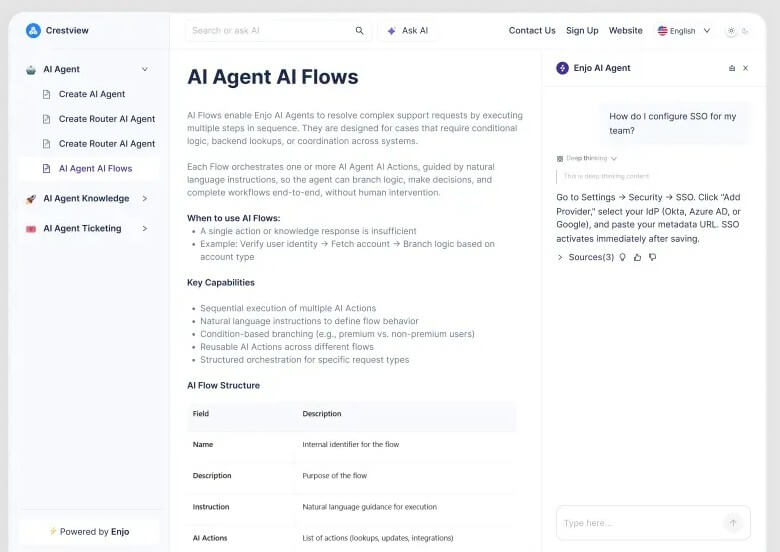This screenshot has width=780, height=552.
Task: Collapse the Deep thinking section
Action: [614, 159]
